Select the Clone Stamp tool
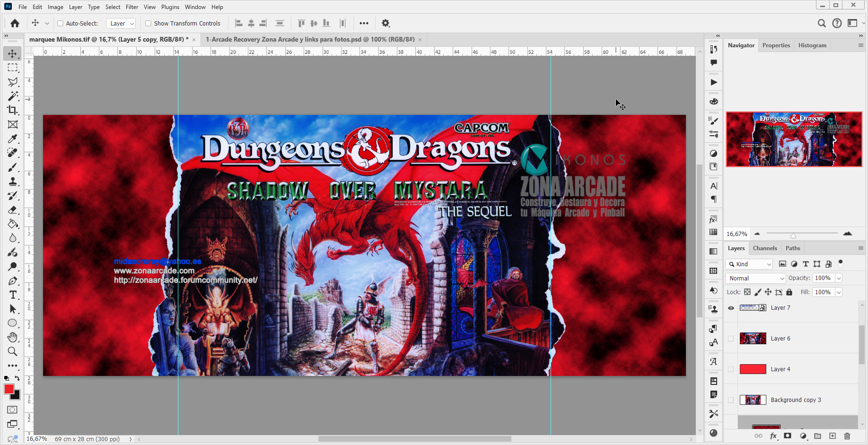868x445 pixels. point(12,181)
